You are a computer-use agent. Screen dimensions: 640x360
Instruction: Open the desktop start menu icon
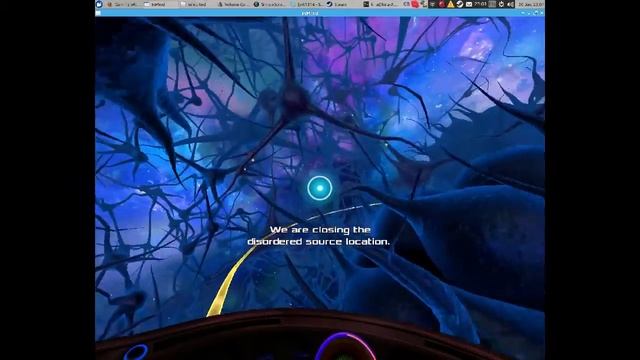pyautogui.click(x=99, y=4)
